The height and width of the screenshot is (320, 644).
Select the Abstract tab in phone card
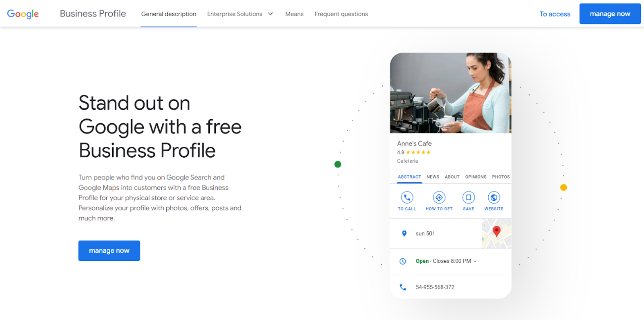pos(409,177)
